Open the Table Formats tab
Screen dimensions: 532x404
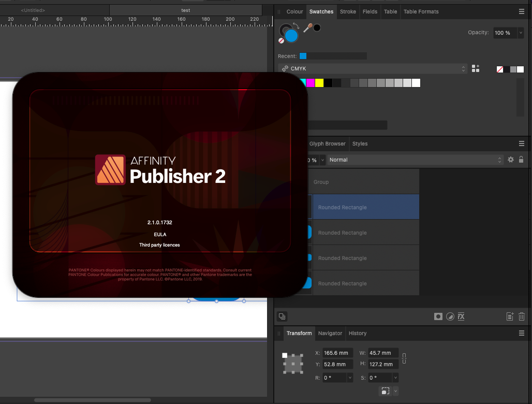[x=421, y=11]
